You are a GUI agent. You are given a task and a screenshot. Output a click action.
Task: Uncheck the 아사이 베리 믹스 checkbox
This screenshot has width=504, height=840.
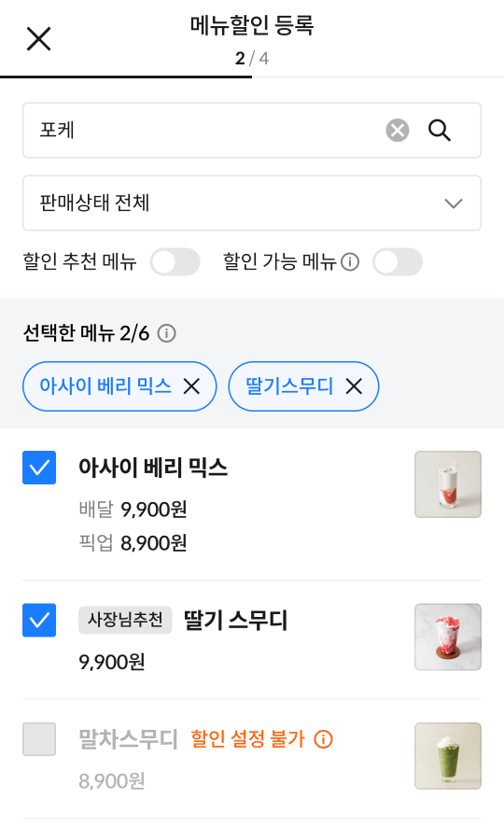tap(39, 468)
